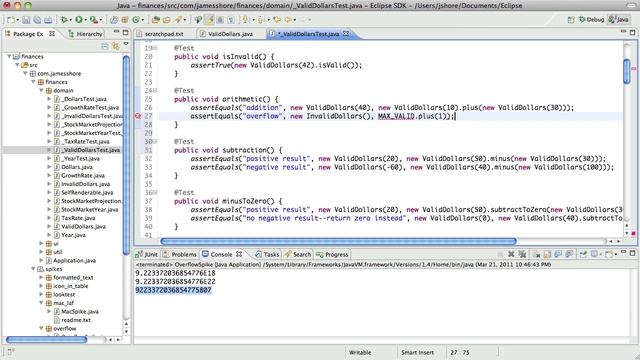Launch the Debug bug icon

(x=64, y=20)
